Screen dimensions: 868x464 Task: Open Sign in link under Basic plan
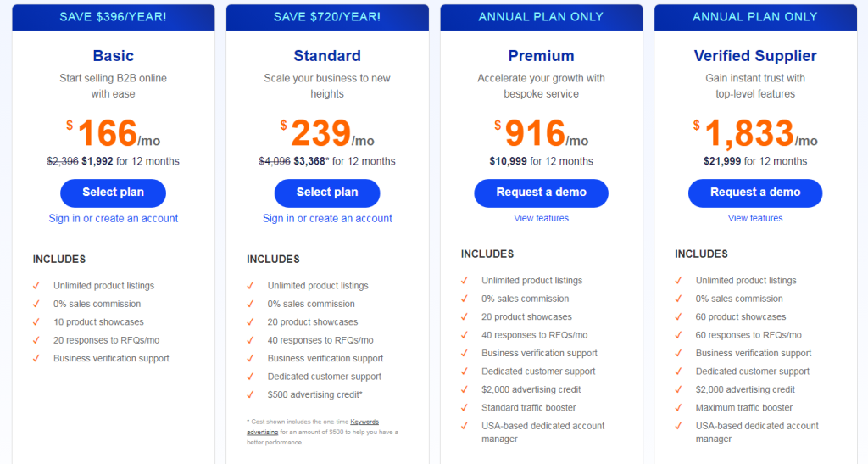pyautogui.click(x=114, y=218)
